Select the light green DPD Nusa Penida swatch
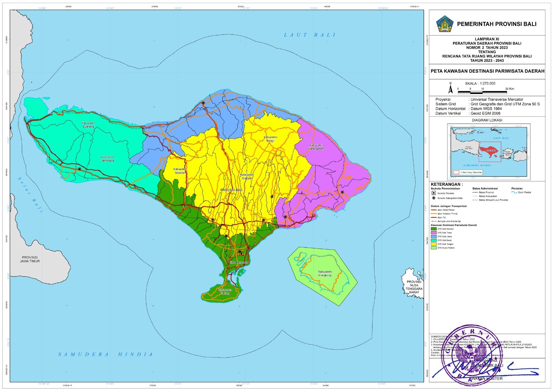 click(x=434, y=248)
